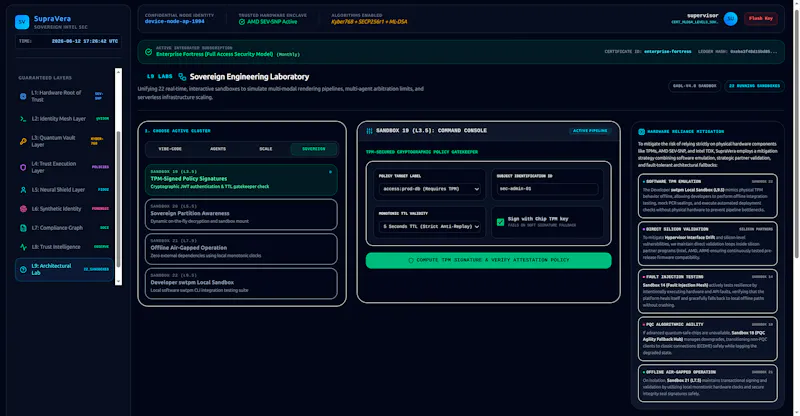
Task: Click the Active Pipeline badge
Action: [590, 131]
